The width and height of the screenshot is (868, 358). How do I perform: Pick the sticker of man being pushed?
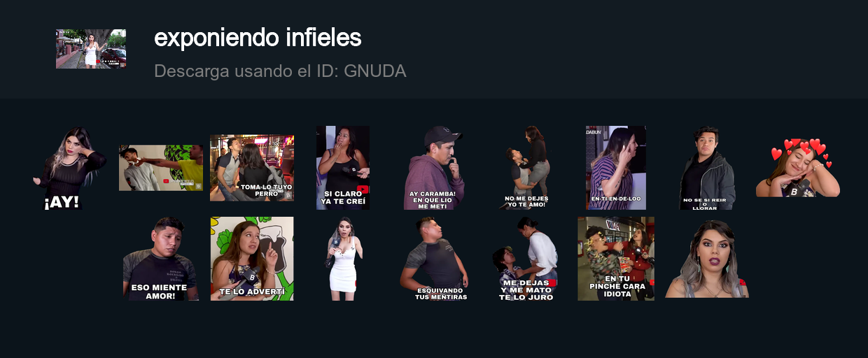161,168
